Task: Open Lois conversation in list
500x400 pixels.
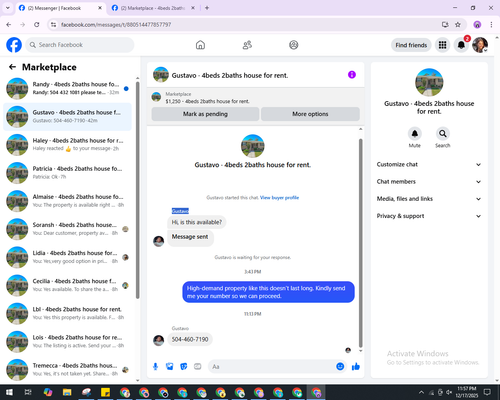Action: [67, 341]
